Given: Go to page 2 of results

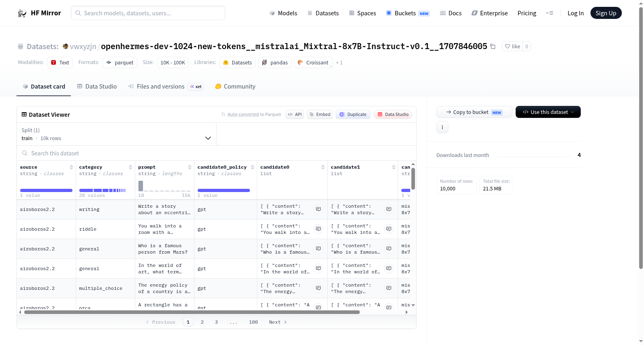Looking at the screenshot, I should [x=202, y=322].
